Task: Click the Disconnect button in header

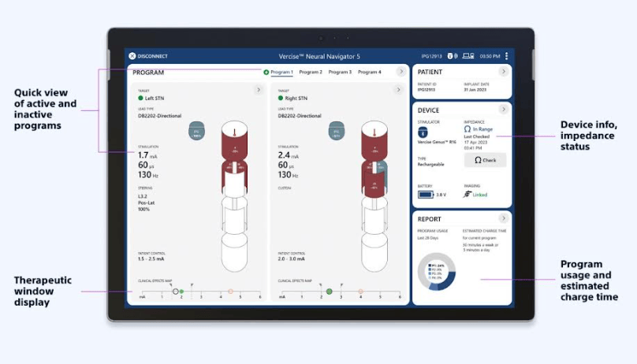Action: [x=148, y=56]
